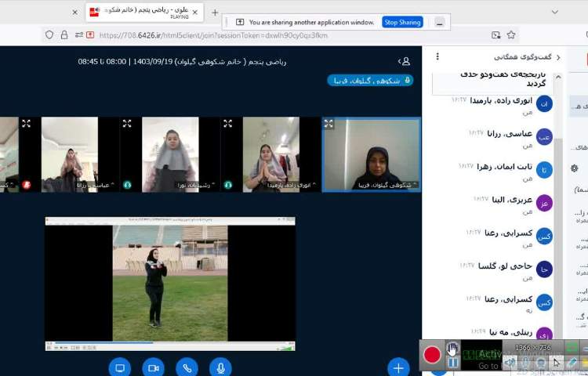
Task: Open the list all tabs dropdown arrow
Action: coord(555,13)
